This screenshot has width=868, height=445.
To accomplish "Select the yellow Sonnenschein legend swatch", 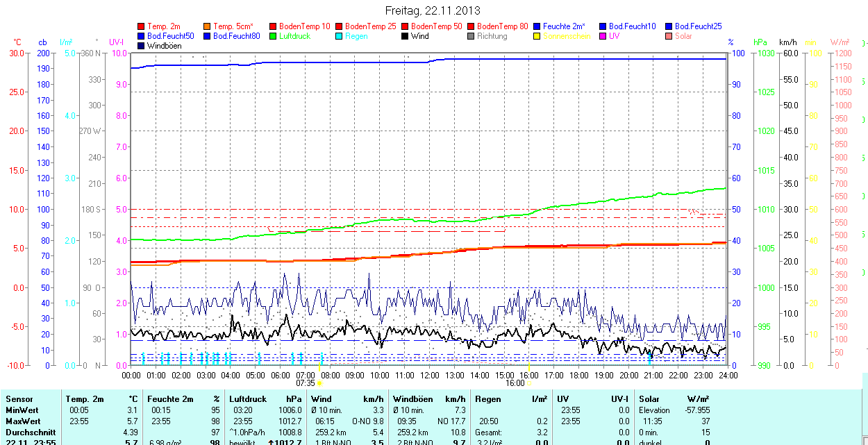I will click(537, 36).
